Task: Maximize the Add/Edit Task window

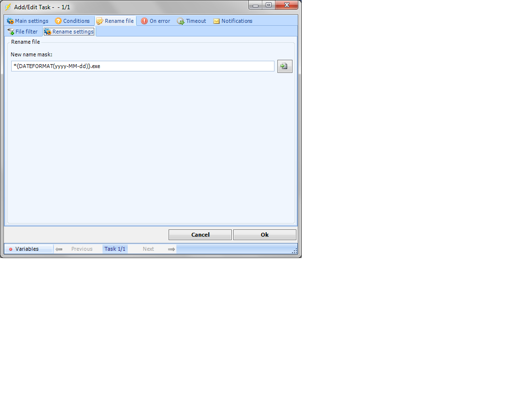Action: click(269, 5)
